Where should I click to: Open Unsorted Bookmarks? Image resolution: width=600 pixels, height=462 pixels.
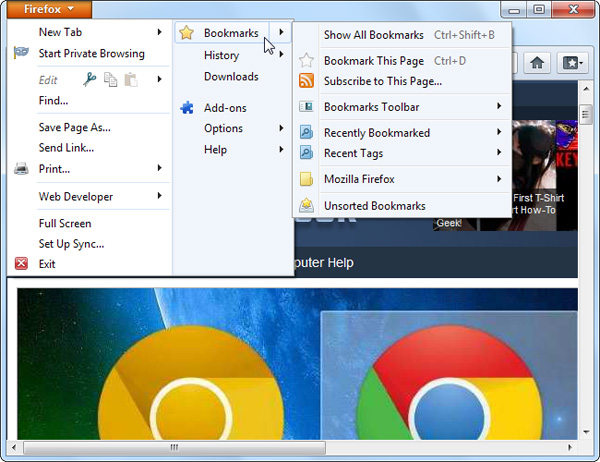403,206
